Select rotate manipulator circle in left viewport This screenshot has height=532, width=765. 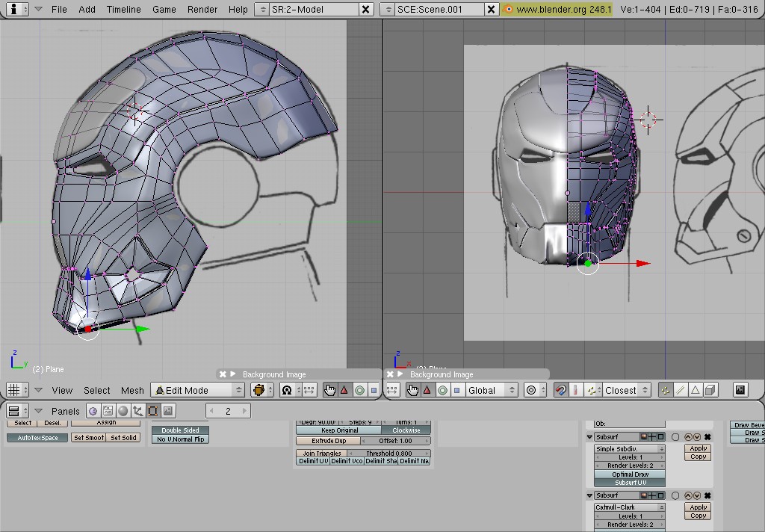point(359,390)
